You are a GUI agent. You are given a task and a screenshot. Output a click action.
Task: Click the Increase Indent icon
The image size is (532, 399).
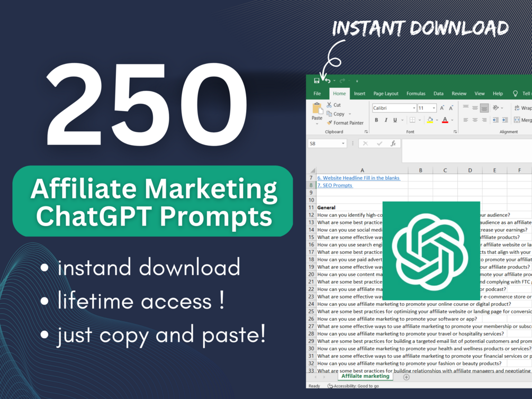[x=505, y=120]
